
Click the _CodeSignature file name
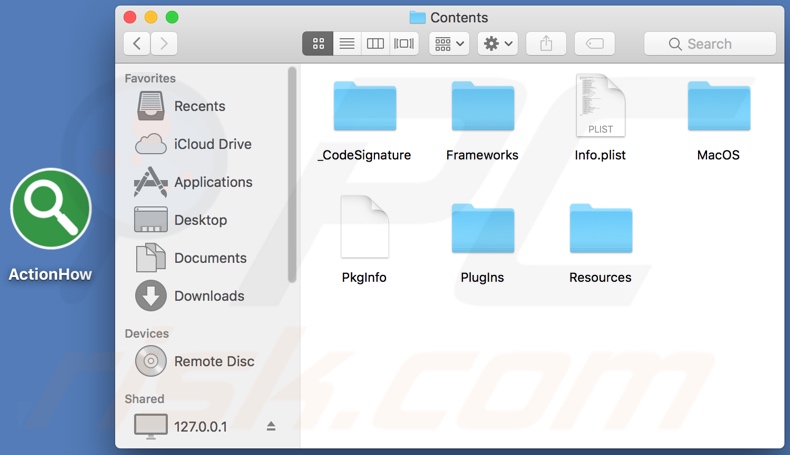(364, 155)
